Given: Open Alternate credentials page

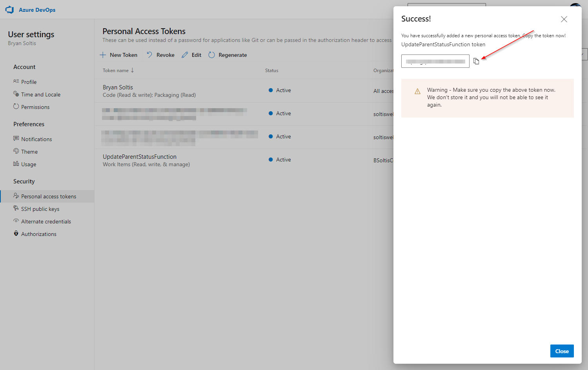Looking at the screenshot, I should tap(46, 221).
